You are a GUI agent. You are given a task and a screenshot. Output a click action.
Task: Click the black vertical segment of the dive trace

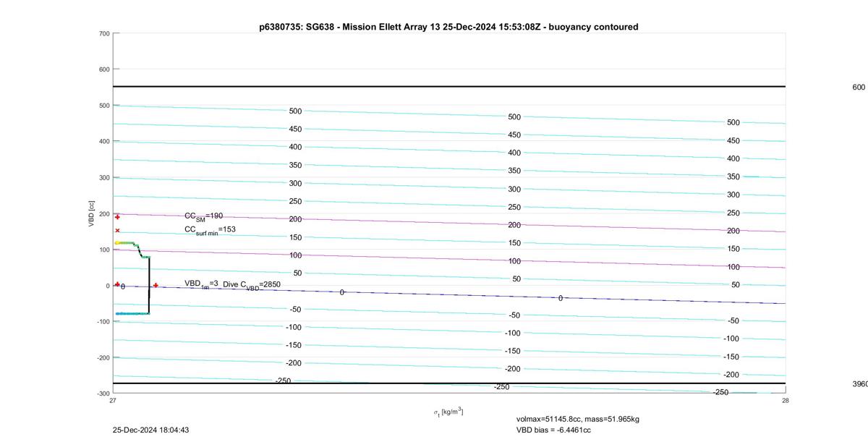pos(149,286)
